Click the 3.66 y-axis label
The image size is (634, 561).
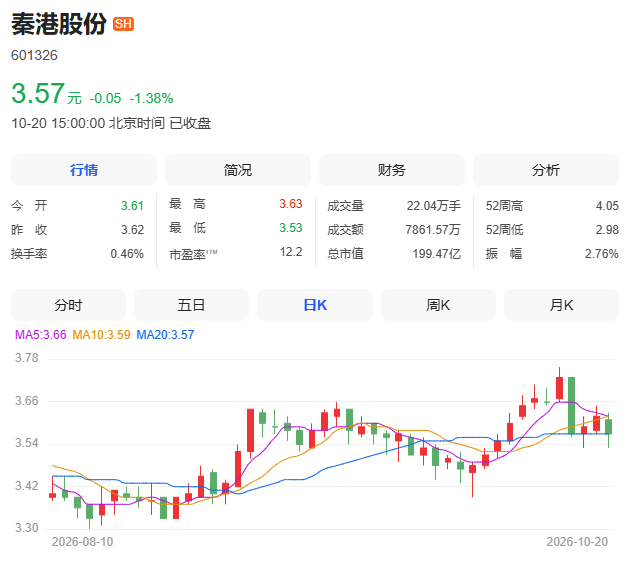(27, 401)
